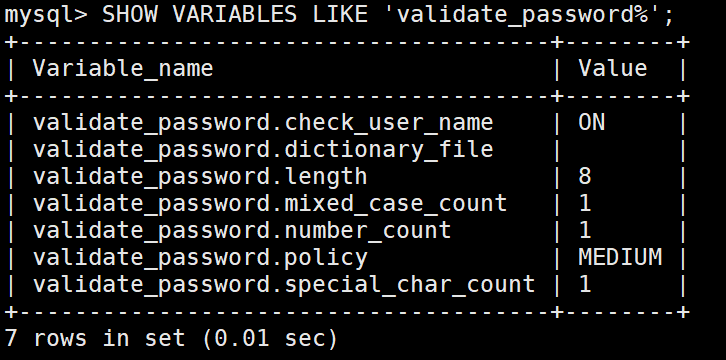The height and width of the screenshot is (360, 726).
Task: Select the validate_password.check_user_name row
Action: (345, 123)
